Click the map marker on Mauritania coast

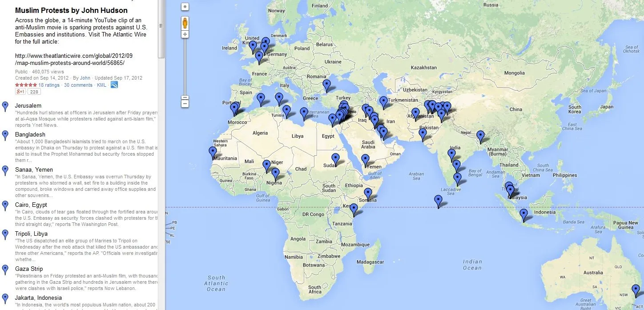click(x=213, y=153)
